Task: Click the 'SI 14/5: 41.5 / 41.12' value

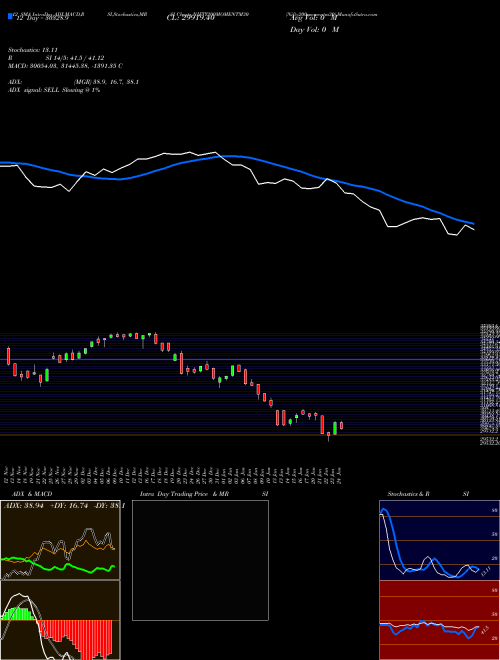Action: (75, 58)
